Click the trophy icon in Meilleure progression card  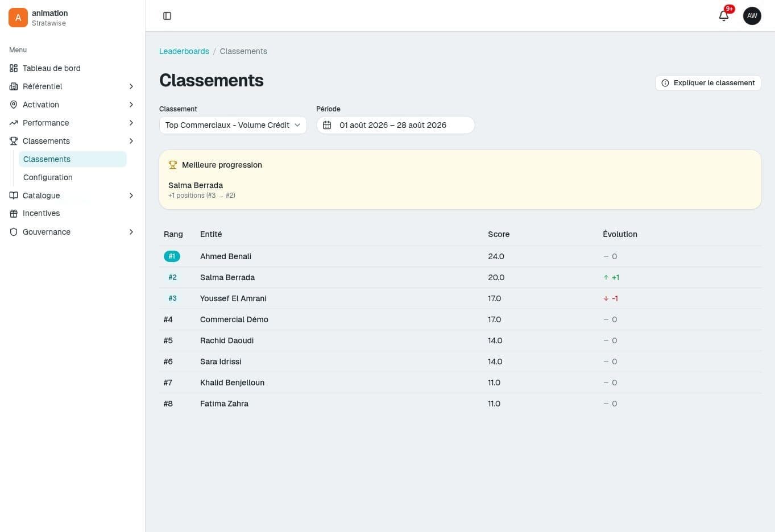[173, 165]
